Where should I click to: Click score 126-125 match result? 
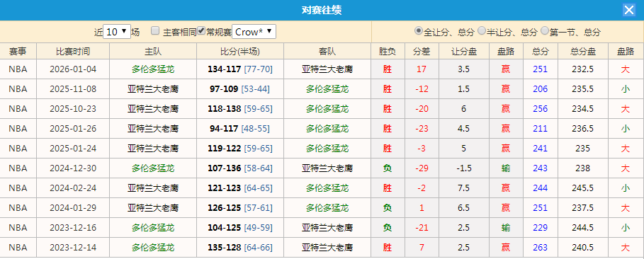click(x=225, y=208)
